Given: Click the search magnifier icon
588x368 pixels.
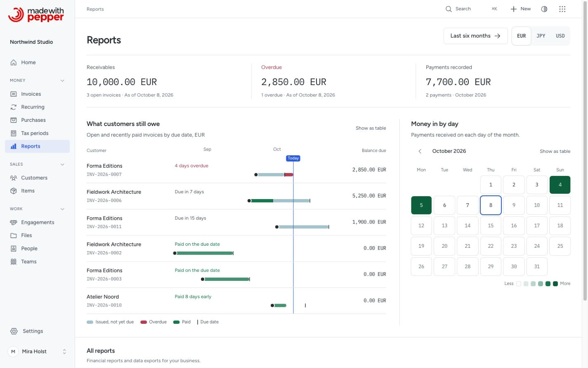Looking at the screenshot, I should click(449, 9).
